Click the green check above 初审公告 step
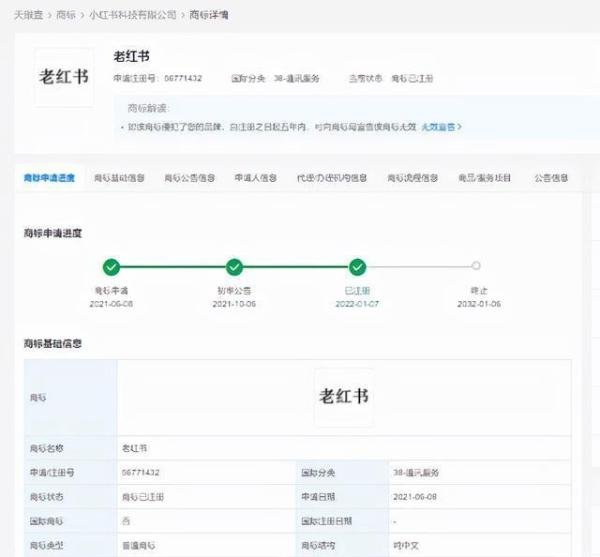The image size is (600, 557). [x=234, y=267]
